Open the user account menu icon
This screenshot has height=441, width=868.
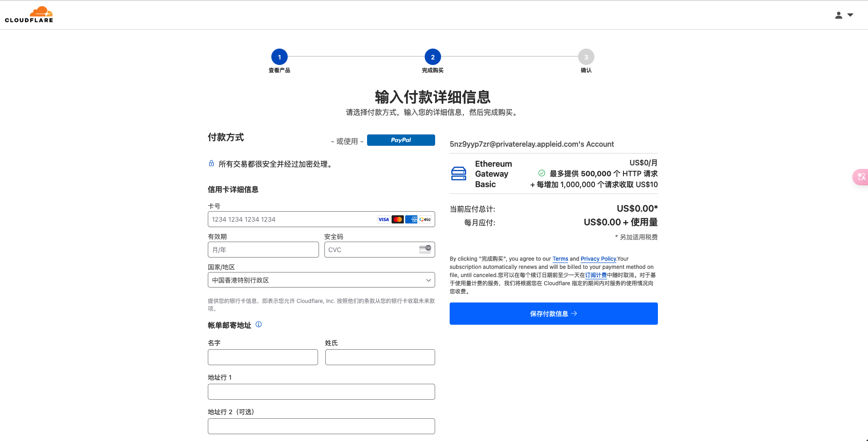point(839,15)
